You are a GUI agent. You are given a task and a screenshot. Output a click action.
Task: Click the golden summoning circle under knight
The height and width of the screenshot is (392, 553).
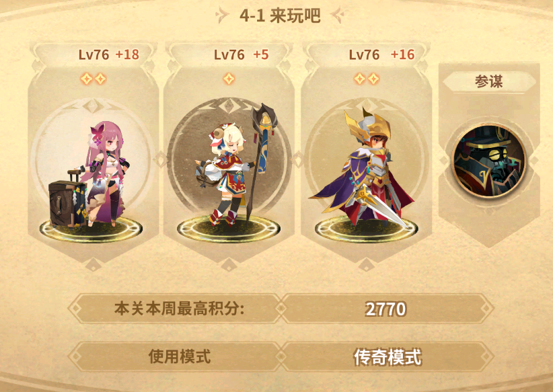click(x=366, y=229)
